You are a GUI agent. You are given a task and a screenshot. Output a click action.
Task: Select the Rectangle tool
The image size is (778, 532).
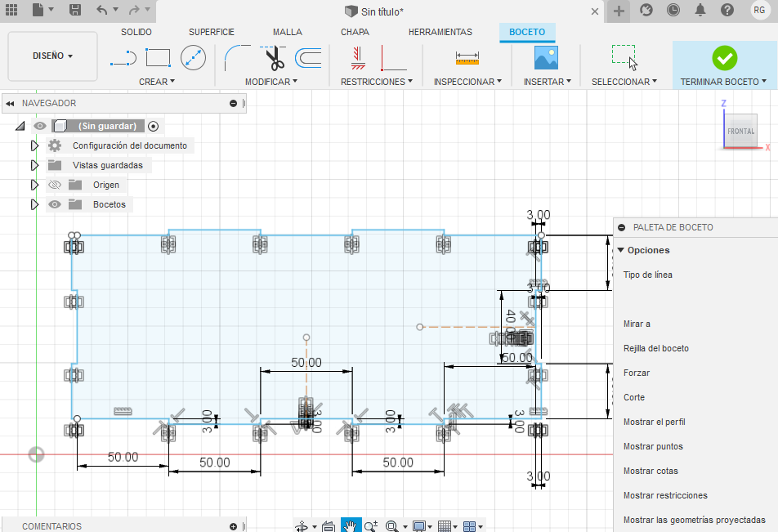pyautogui.click(x=159, y=57)
